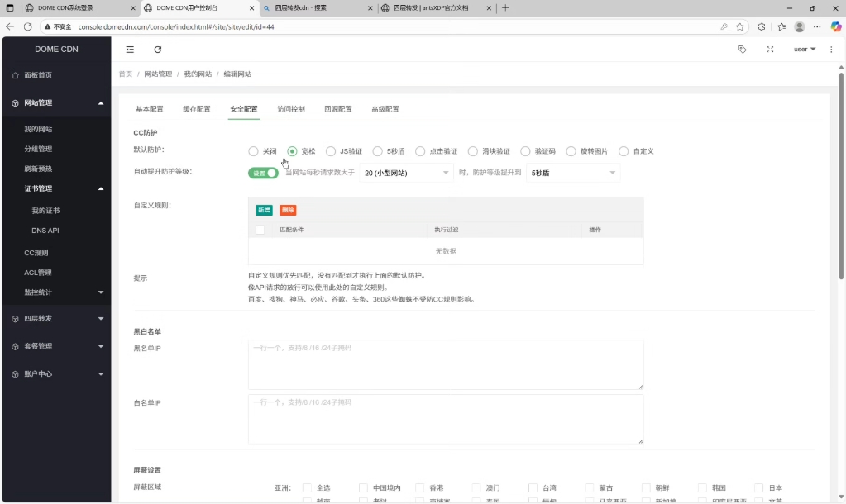Open the 5秒盾 protection level dropdown
Image resolution: width=846 pixels, height=504 pixels.
pyautogui.click(x=572, y=173)
